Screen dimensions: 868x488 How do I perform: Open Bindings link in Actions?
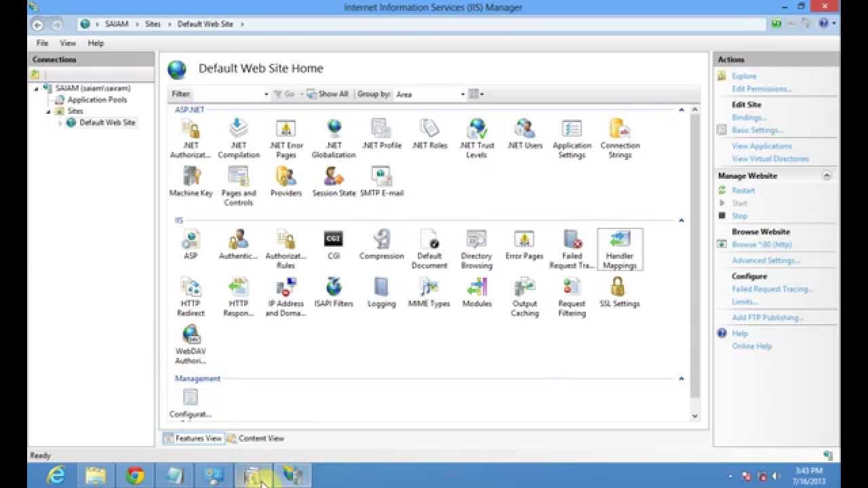[x=749, y=117]
